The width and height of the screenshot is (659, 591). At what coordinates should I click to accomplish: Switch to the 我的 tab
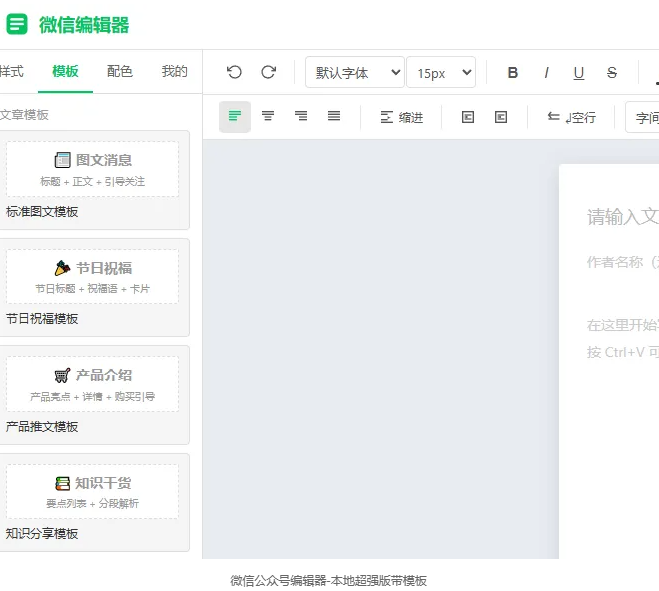point(174,71)
